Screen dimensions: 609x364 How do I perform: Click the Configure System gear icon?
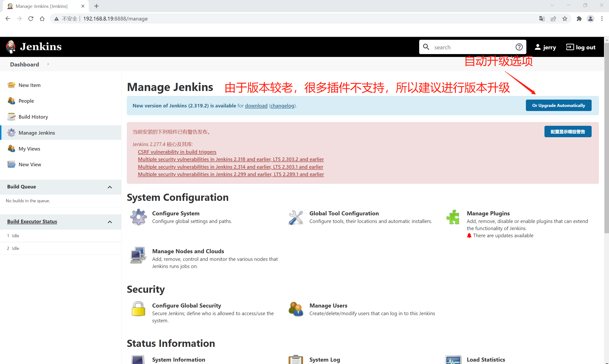point(139,217)
